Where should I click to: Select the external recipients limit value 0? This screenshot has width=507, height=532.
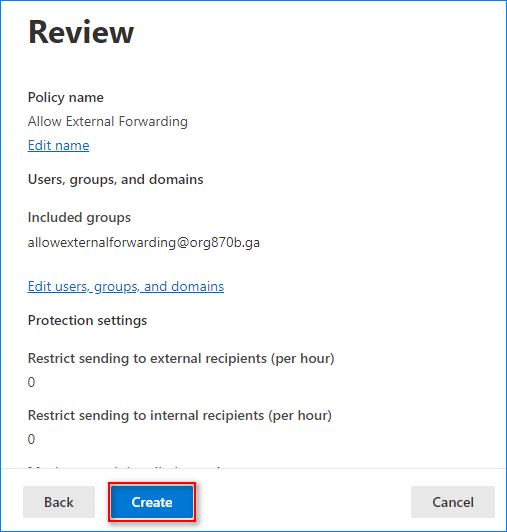31,382
